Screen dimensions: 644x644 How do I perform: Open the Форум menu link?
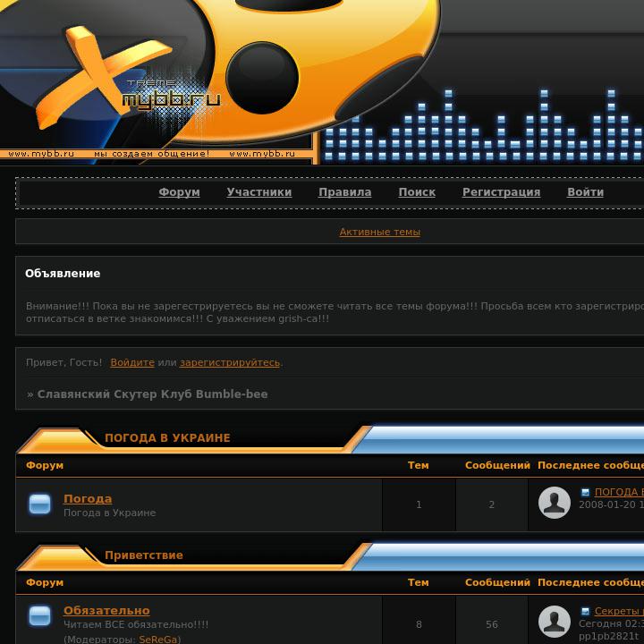179,191
